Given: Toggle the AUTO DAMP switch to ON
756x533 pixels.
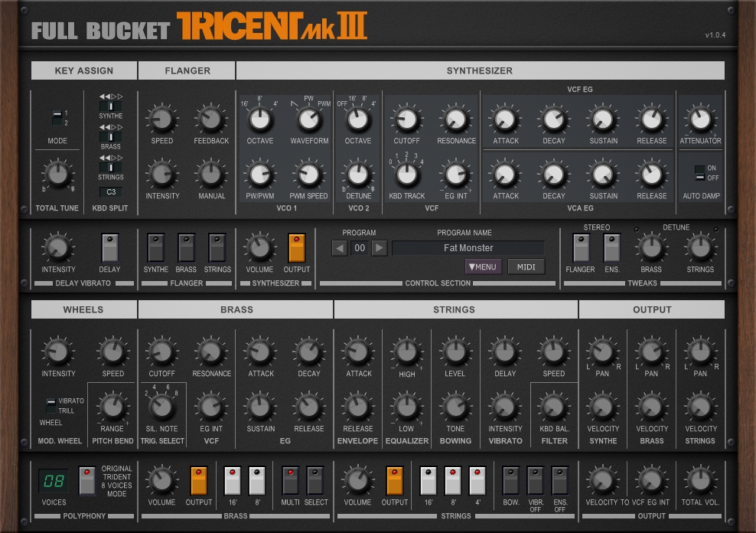Looking at the screenshot, I should [x=700, y=170].
